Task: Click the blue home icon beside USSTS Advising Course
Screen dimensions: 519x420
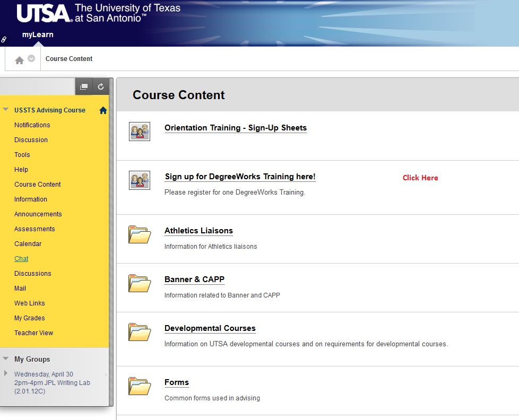Action: point(103,110)
